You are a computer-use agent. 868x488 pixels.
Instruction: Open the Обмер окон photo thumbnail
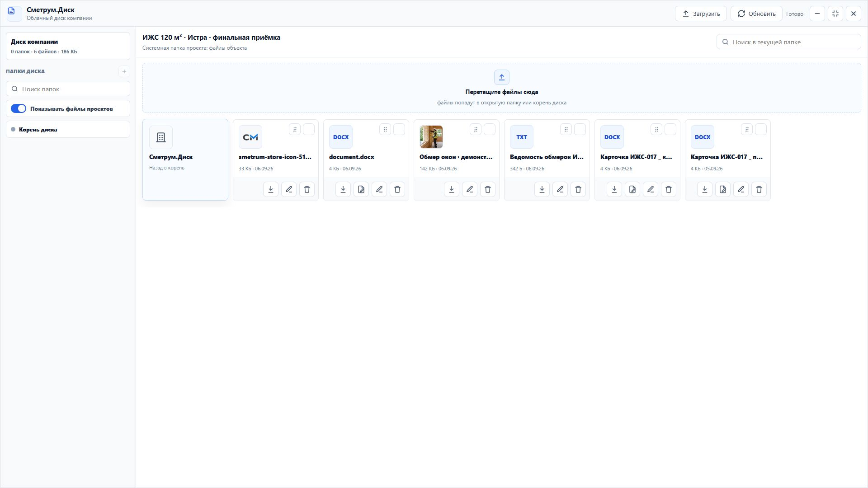click(x=431, y=137)
